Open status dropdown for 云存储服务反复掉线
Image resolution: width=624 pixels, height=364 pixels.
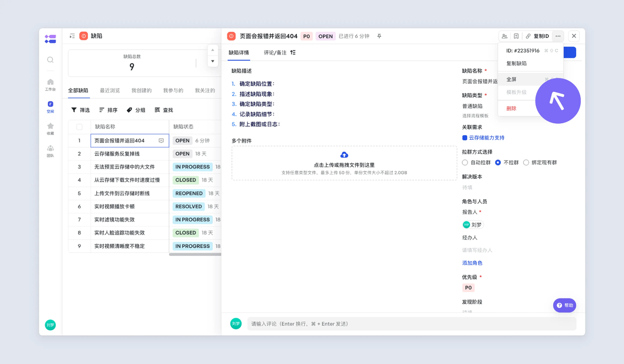pyautogui.click(x=183, y=154)
